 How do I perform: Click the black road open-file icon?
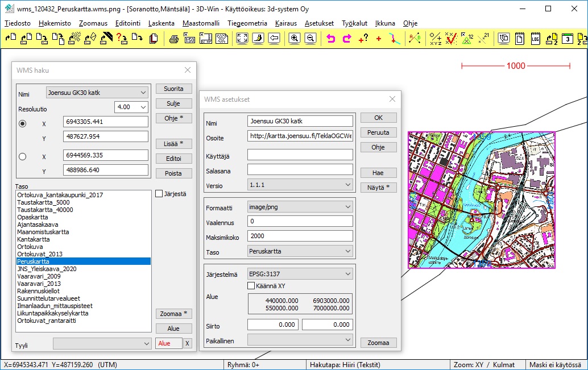(106, 38)
